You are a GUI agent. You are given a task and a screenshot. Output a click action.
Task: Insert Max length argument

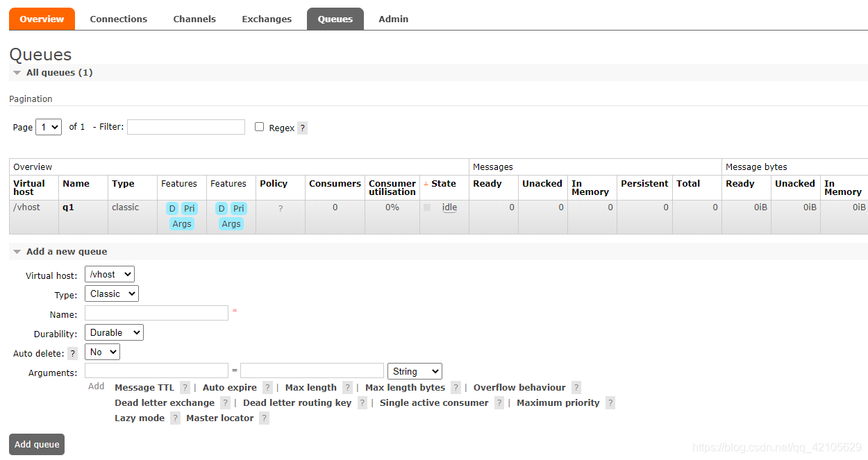point(311,388)
